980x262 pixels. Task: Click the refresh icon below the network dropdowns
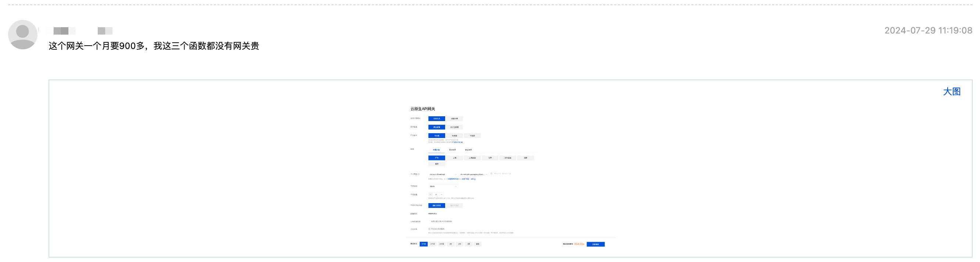pyautogui.click(x=475, y=179)
